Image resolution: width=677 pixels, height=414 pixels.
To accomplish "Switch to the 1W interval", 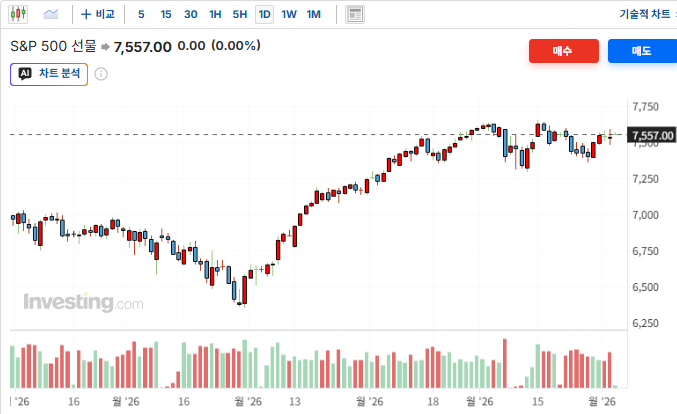I will pos(289,14).
